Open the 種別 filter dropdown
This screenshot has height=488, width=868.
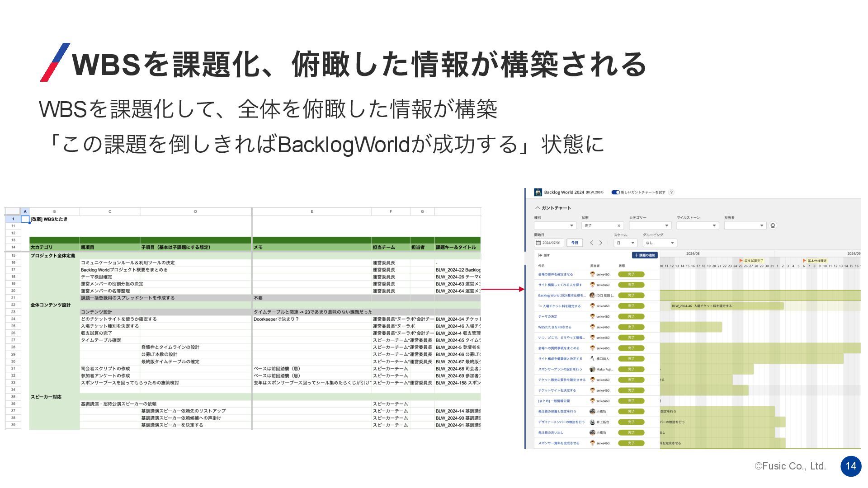click(x=555, y=225)
